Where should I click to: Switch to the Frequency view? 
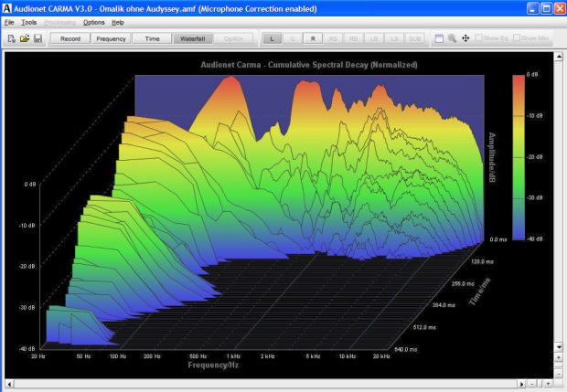click(x=111, y=38)
